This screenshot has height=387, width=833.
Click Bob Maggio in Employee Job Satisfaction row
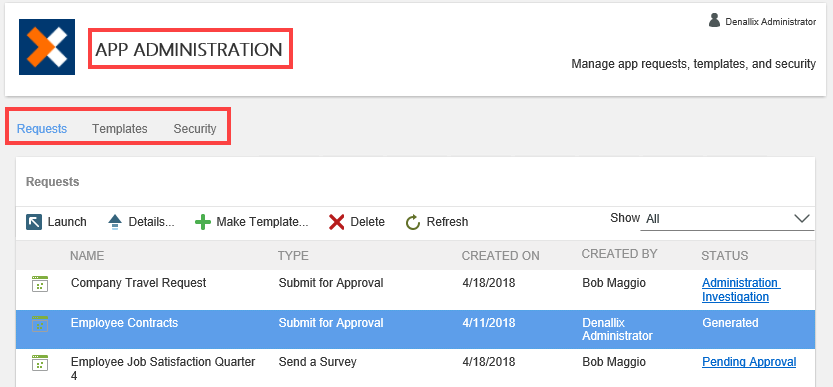click(x=614, y=362)
